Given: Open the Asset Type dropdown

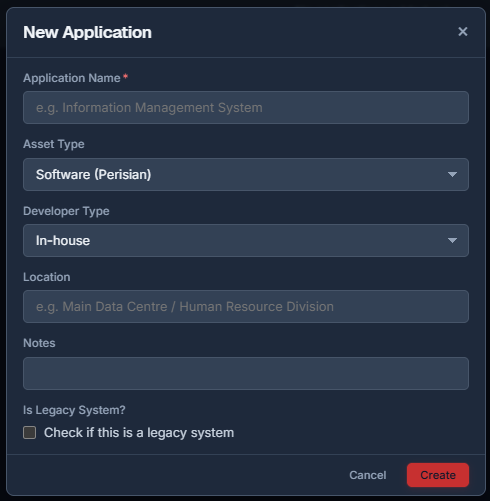Looking at the screenshot, I should (246, 174).
